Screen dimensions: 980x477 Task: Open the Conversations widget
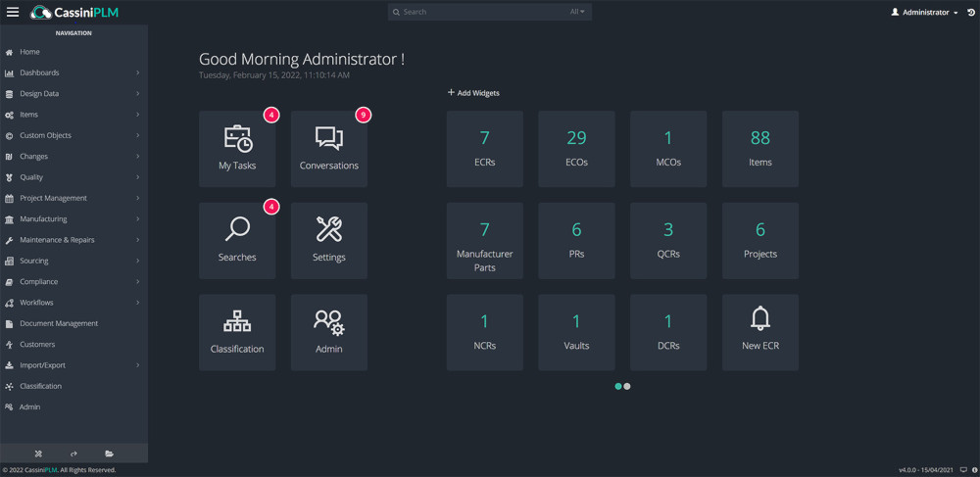tap(329, 148)
